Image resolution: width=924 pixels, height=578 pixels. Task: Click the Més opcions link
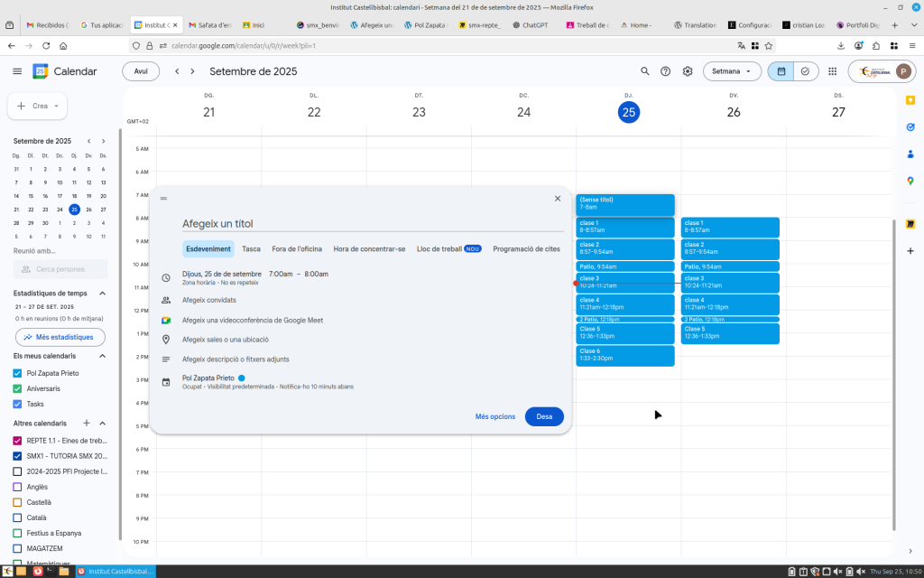pos(495,416)
